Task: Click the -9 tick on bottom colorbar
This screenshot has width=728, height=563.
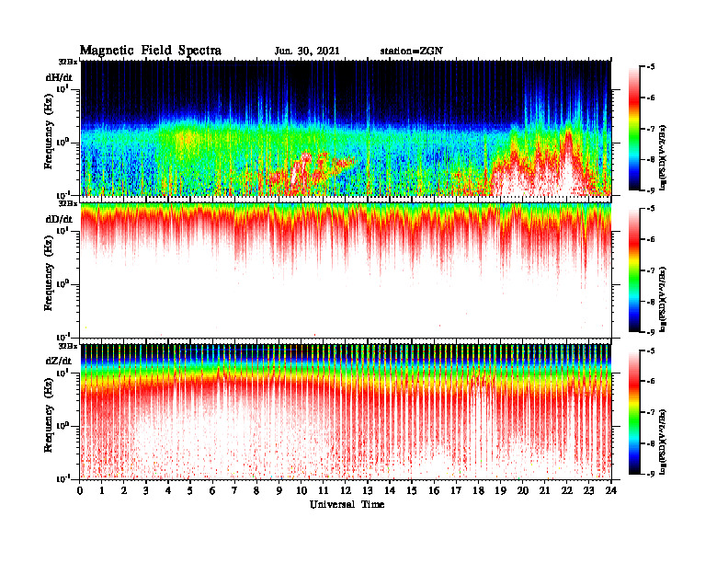Action: 651,475
